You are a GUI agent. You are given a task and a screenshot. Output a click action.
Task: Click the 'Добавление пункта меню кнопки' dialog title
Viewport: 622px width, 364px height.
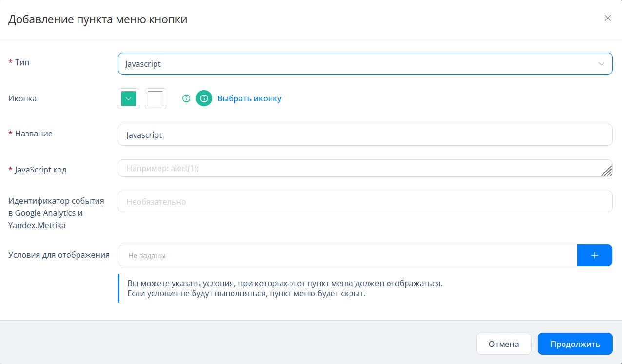click(98, 19)
